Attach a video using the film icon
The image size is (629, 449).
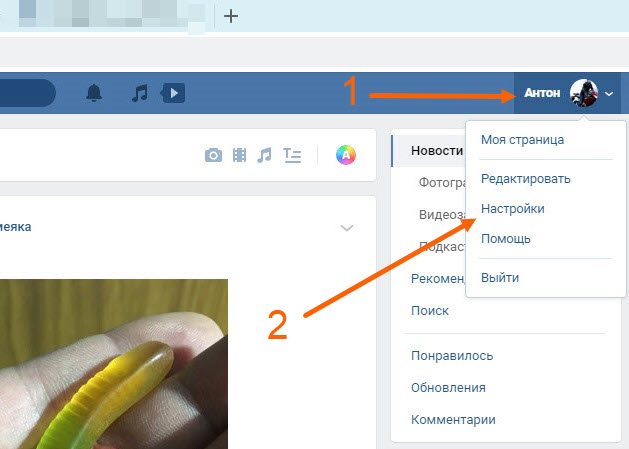239,155
